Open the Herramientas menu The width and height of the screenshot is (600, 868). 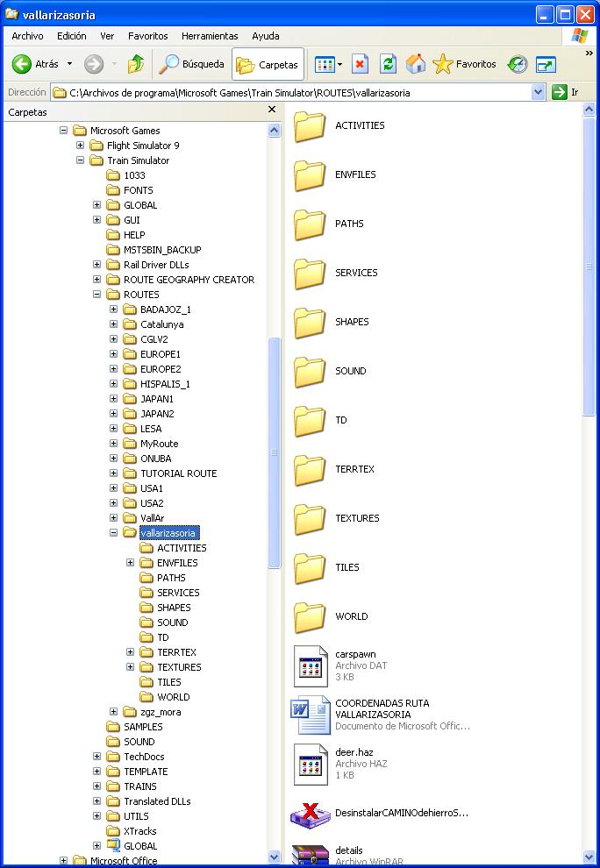[x=210, y=36]
